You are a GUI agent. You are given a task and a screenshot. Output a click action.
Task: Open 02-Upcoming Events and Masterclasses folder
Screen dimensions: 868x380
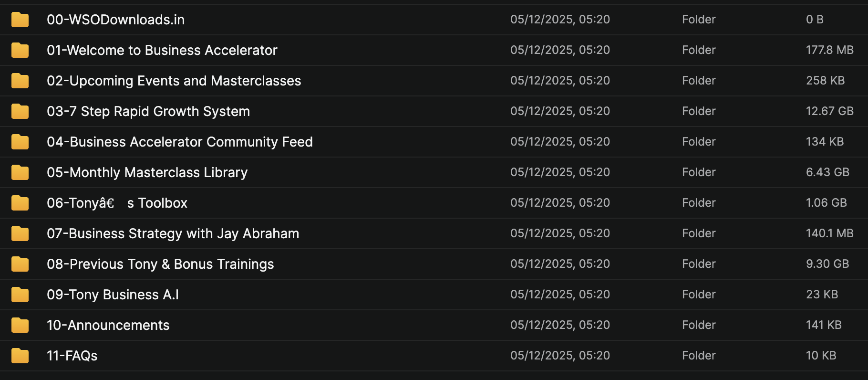(174, 81)
